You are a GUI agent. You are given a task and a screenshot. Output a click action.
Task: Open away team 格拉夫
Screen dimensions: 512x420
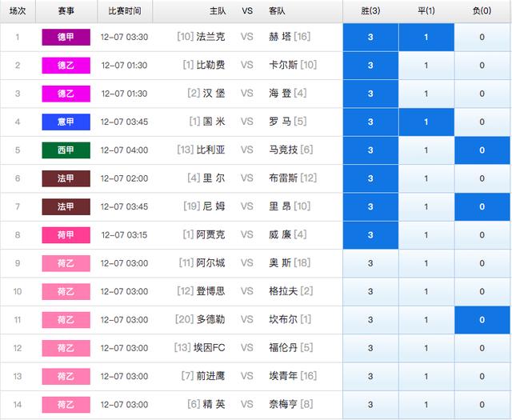[283, 291]
